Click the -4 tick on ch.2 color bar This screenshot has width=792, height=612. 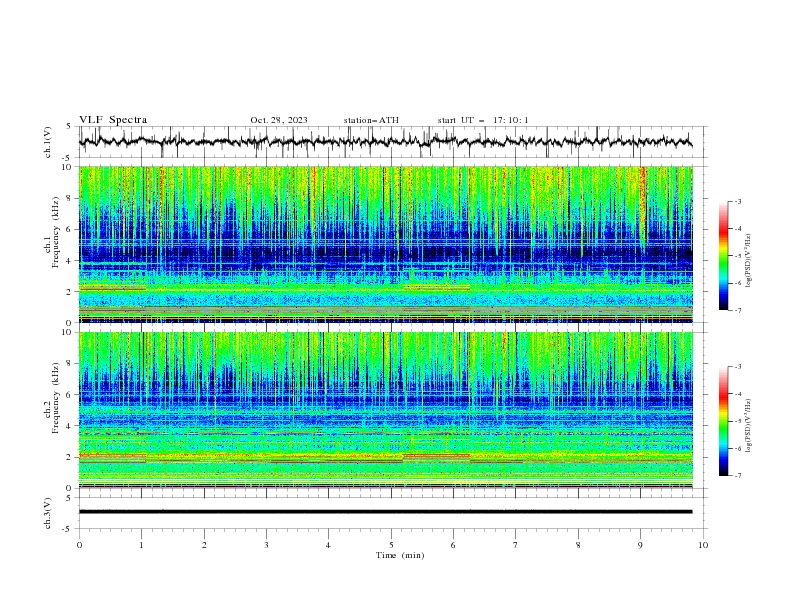(737, 394)
